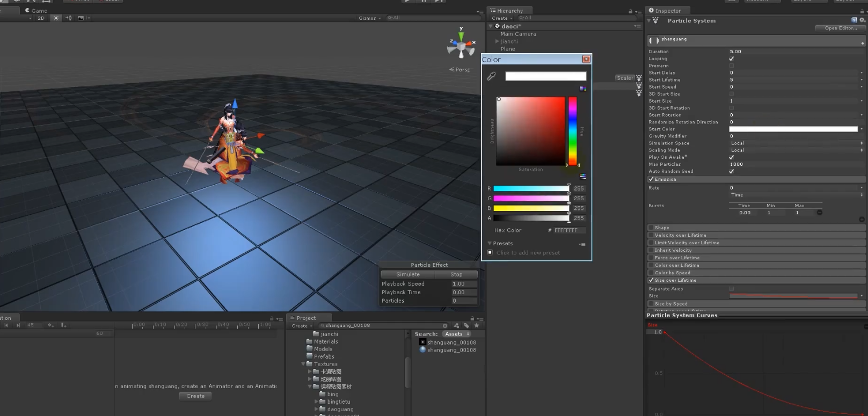Enable the Shape module checkbox

click(x=651, y=228)
